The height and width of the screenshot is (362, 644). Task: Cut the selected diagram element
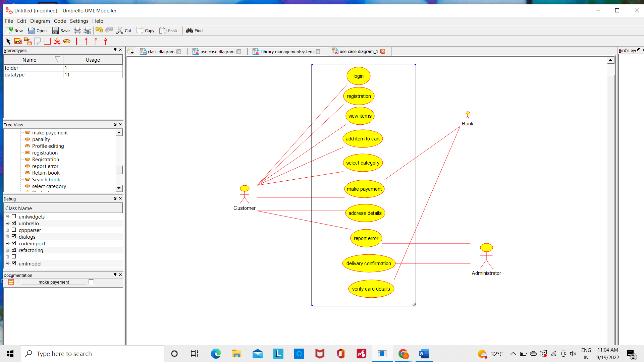pyautogui.click(x=124, y=31)
